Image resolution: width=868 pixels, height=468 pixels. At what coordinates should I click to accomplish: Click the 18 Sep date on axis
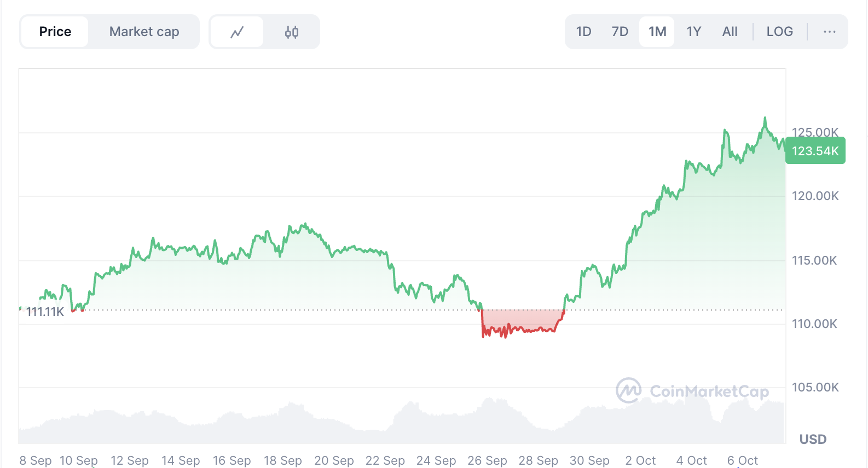tap(282, 460)
